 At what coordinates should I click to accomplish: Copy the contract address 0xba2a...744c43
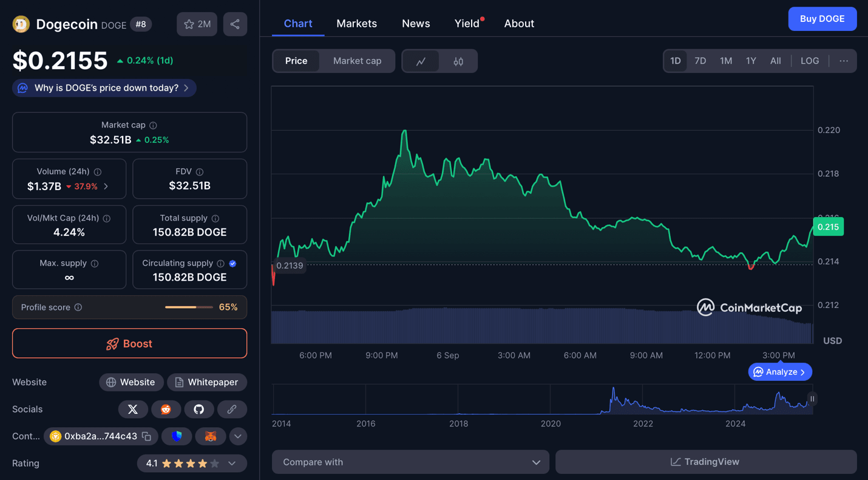(147, 436)
